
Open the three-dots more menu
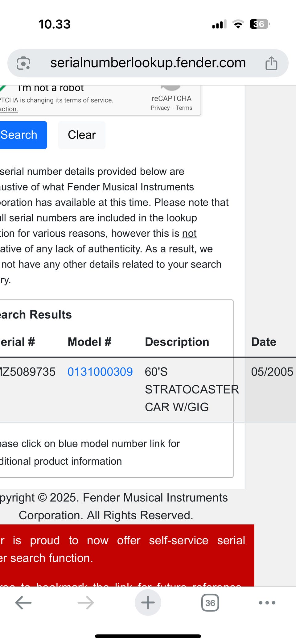pyautogui.click(x=267, y=603)
